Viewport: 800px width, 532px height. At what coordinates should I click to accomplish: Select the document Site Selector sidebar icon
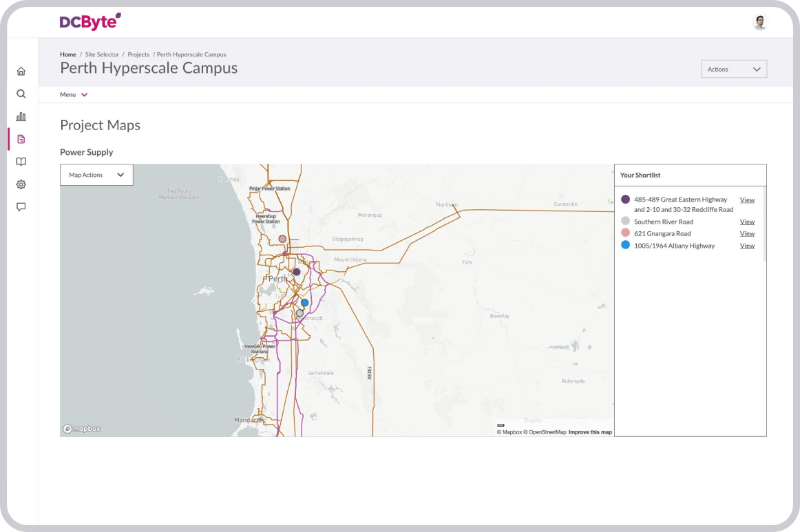pos(21,139)
